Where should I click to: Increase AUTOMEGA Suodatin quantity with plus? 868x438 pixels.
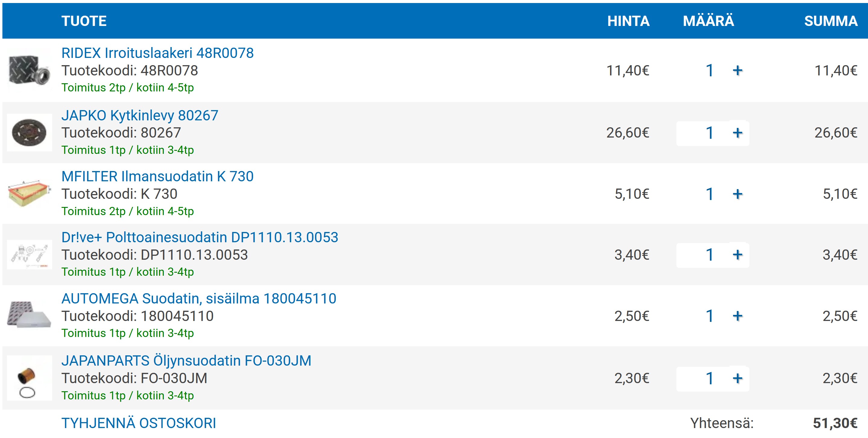[x=737, y=316]
